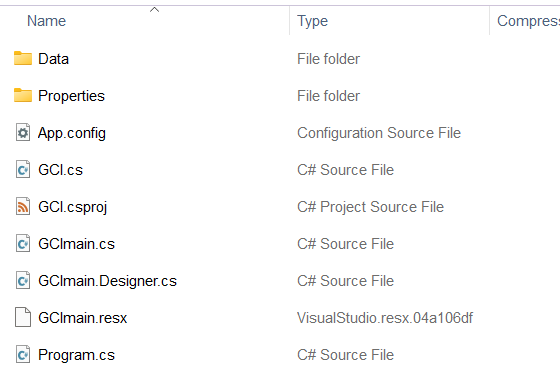Click the Configuration Source File type text
The image size is (560, 377).
[379, 133]
